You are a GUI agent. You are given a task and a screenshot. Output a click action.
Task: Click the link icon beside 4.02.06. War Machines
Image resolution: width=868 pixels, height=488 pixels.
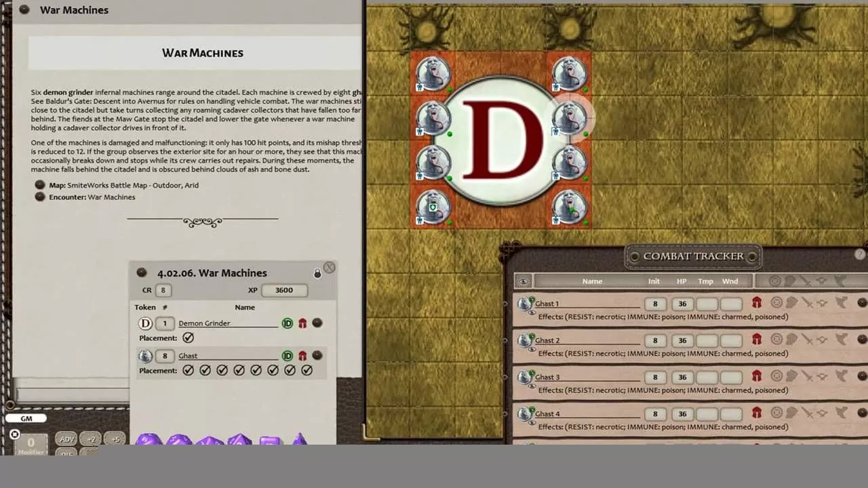142,272
